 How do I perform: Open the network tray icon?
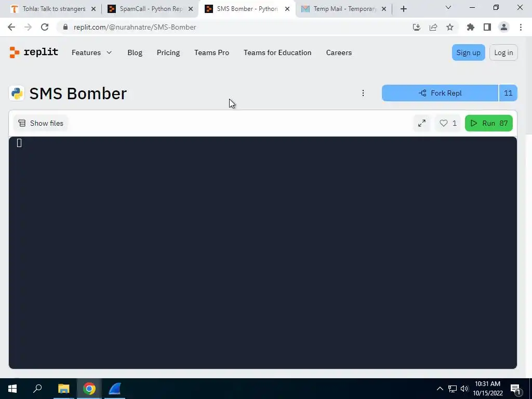453,389
